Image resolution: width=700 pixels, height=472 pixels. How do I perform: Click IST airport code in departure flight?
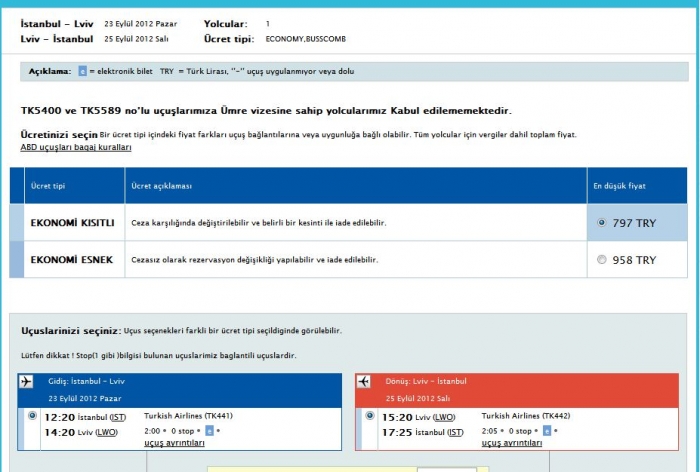coord(117,416)
